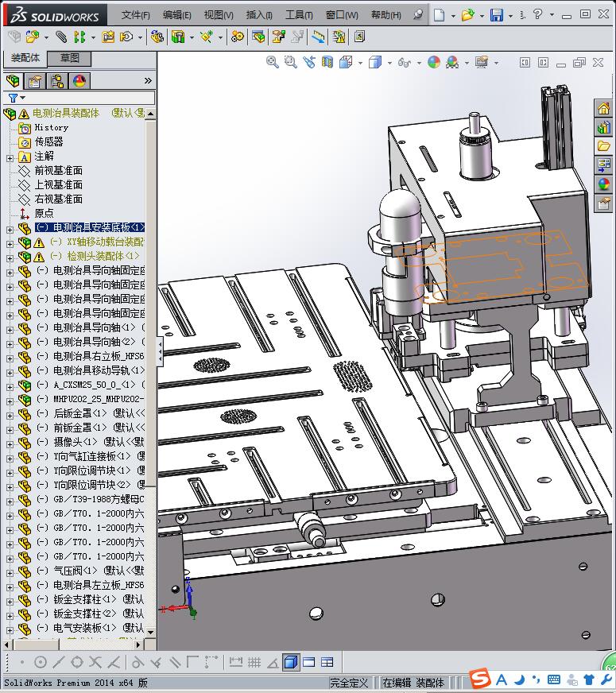
Task: Expand the 注解 tree node
Action: [x=10, y=158]
